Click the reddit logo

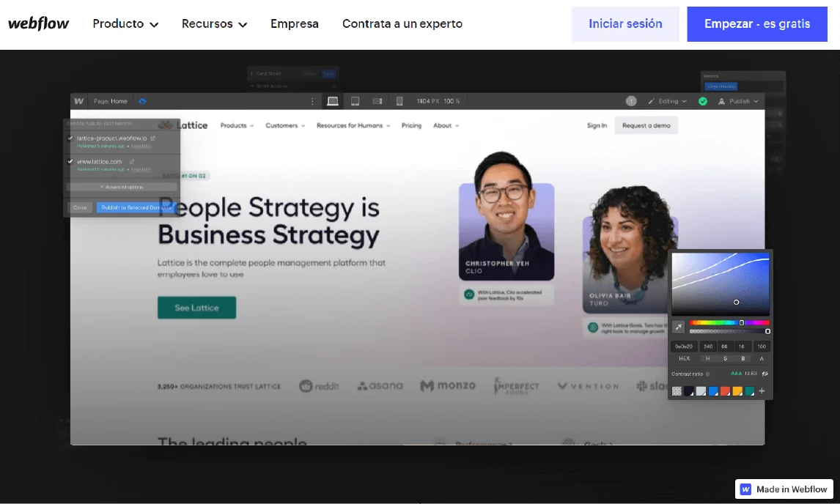320,385
